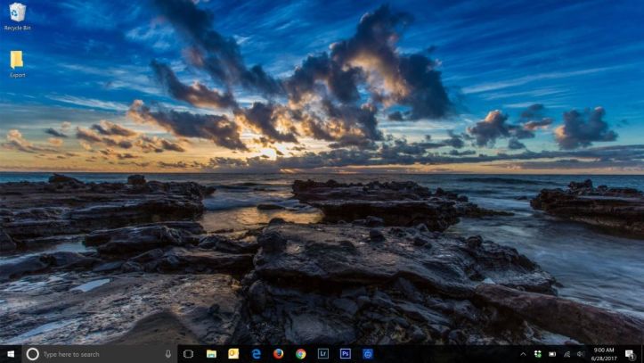Click the blue round app icon after Photoshop
Screen dimensions: 644x363
click(368, 354)
